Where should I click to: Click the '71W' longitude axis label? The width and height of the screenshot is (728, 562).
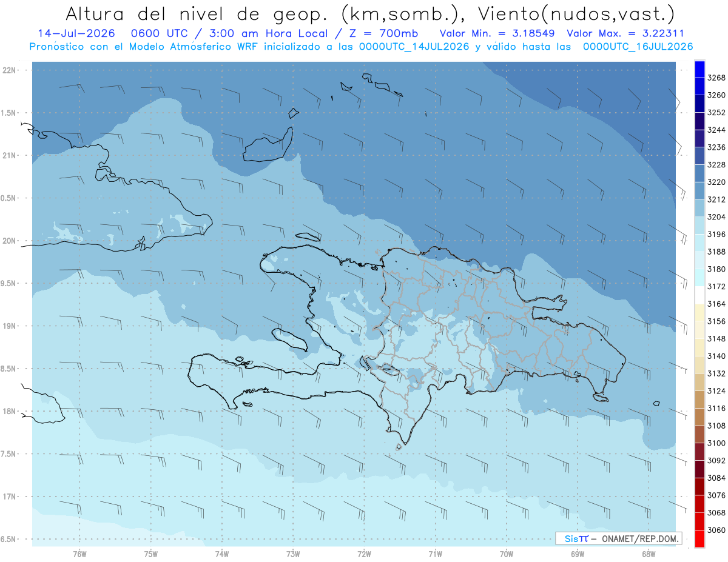coord(436,554)
